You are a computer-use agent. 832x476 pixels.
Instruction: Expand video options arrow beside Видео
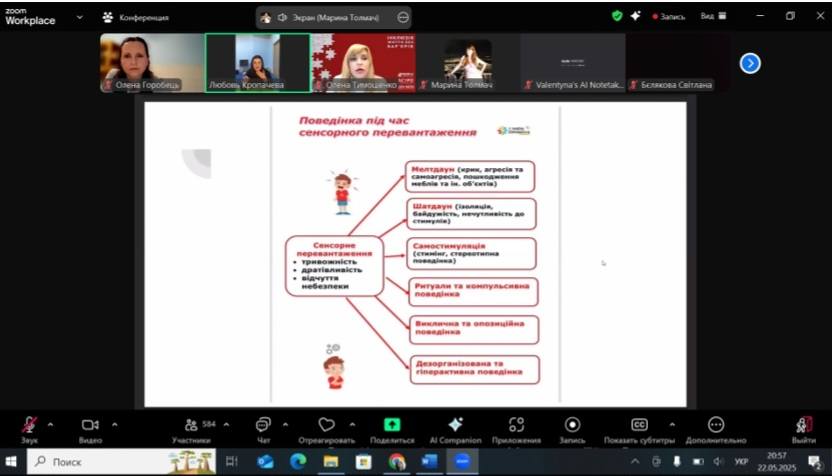coord(115,423)
